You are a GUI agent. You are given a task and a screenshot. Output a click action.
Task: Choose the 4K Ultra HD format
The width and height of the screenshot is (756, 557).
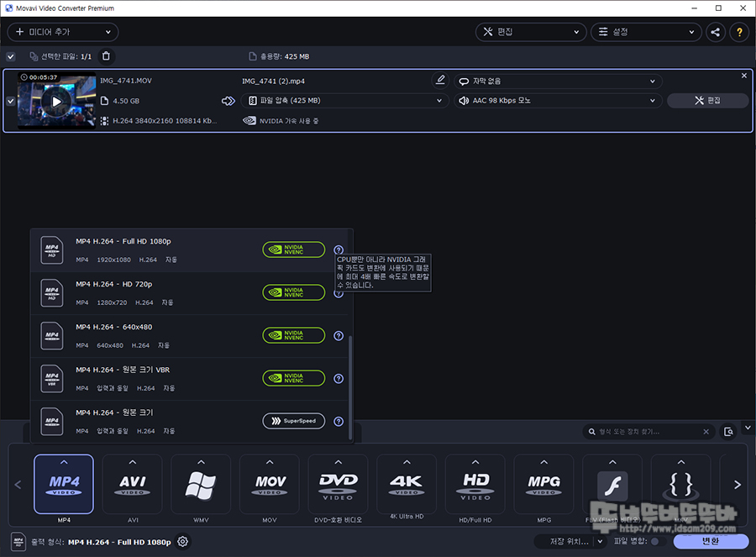point(407,484)
